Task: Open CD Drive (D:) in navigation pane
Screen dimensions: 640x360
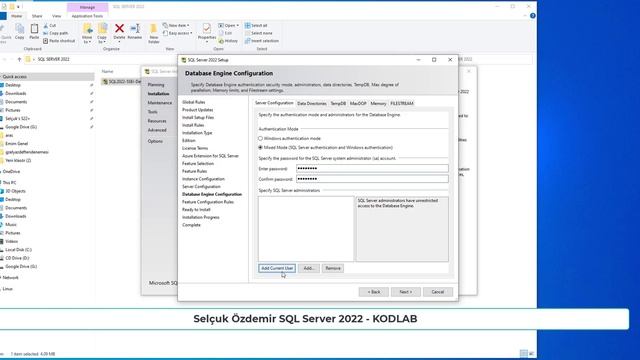Action: click(x=17, y=258)
